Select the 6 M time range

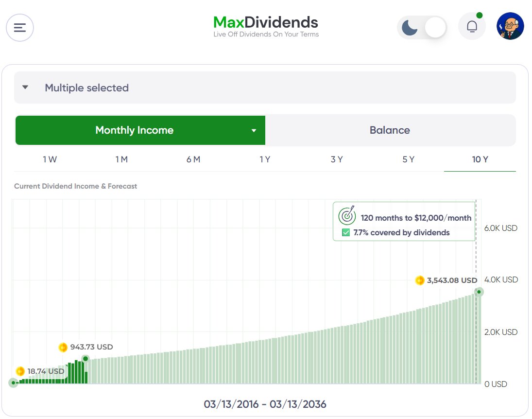point(193,159)
